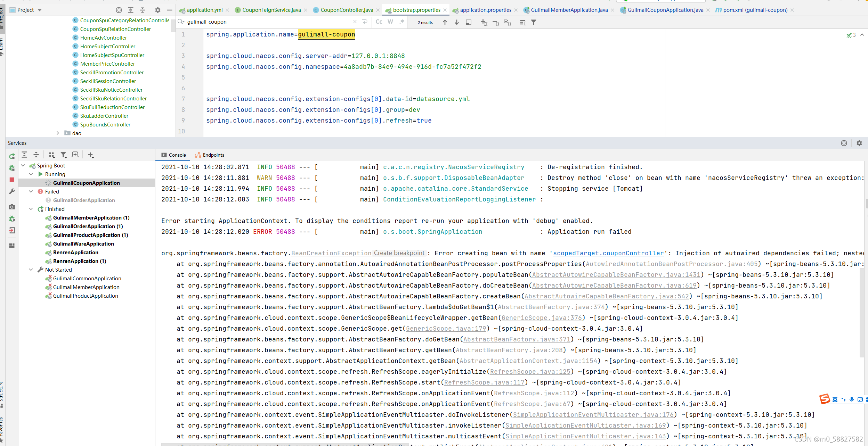Toggle regex search option
Image resolution: width=868 pixels, height=446 pixels.
[402, 22]
